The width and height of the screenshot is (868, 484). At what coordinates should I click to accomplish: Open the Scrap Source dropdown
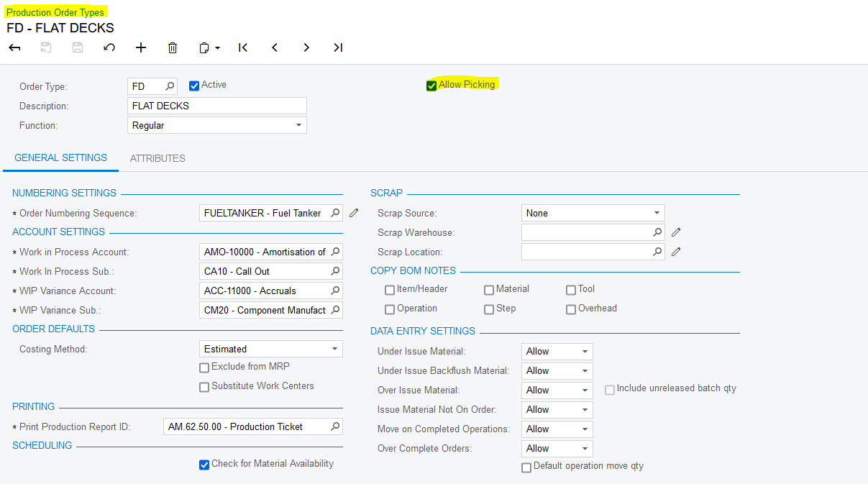tap(657, 213)
